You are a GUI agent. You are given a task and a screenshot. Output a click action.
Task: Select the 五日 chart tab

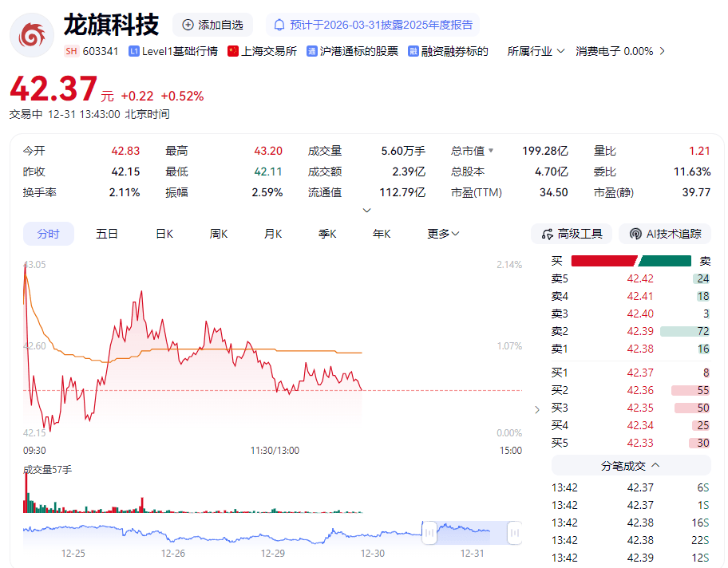pyautogui.click(x=107, y=234)
